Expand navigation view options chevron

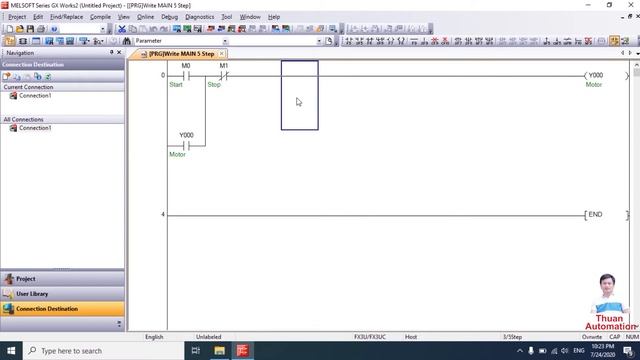coord(119,324)
